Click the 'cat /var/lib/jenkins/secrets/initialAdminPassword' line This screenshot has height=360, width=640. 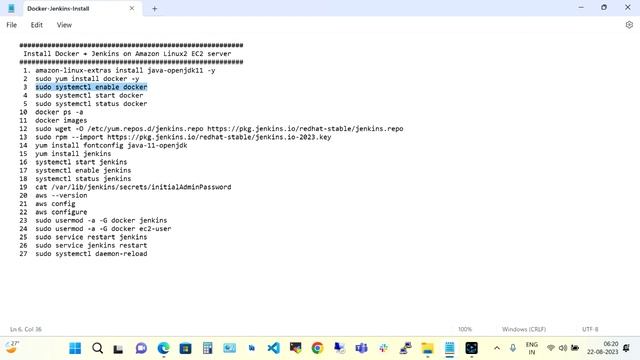133,187
